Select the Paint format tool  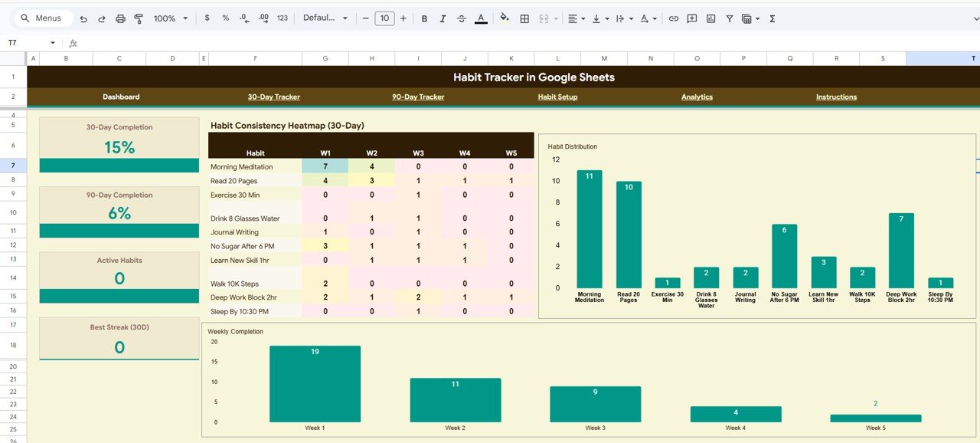click(139, 18)
